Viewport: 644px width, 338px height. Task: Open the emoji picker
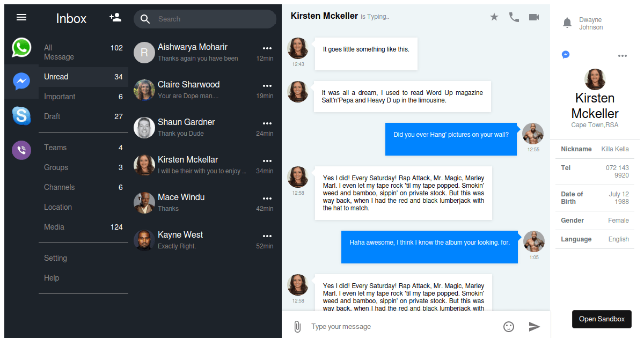click(509, 326)
